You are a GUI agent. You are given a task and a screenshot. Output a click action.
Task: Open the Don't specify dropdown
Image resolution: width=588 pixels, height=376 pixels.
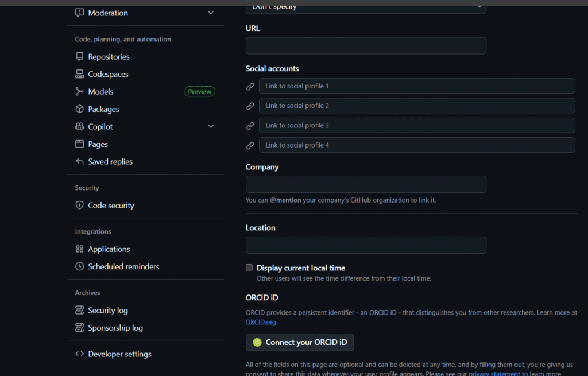[x=366, y=7]
